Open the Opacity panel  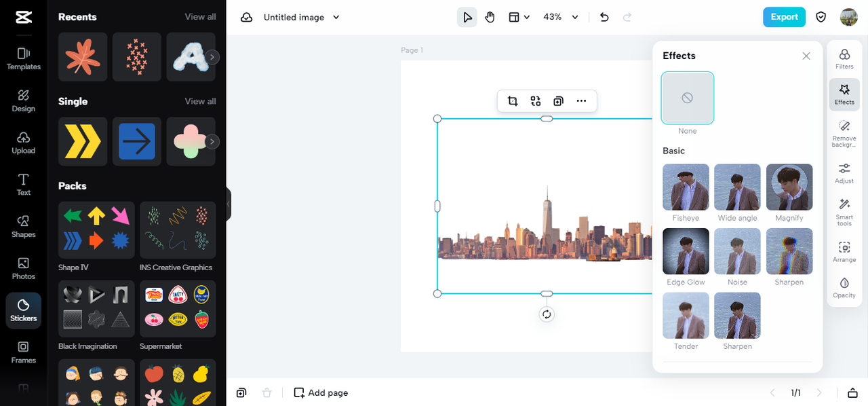844,288
